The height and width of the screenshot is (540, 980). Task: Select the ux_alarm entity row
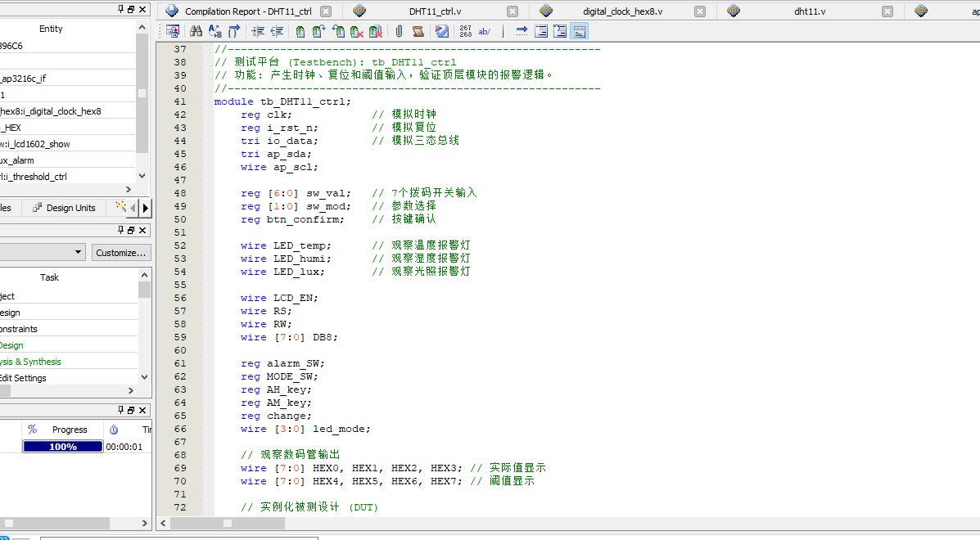67,160
